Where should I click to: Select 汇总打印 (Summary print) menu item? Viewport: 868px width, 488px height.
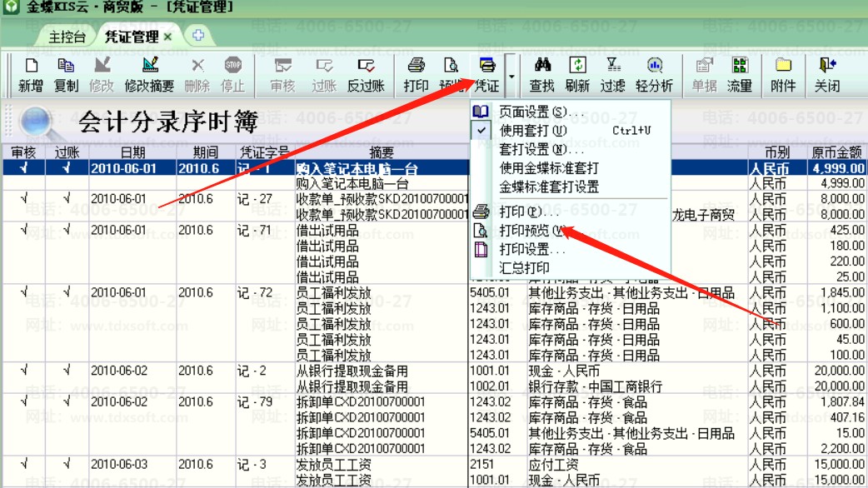coord(524,268)
